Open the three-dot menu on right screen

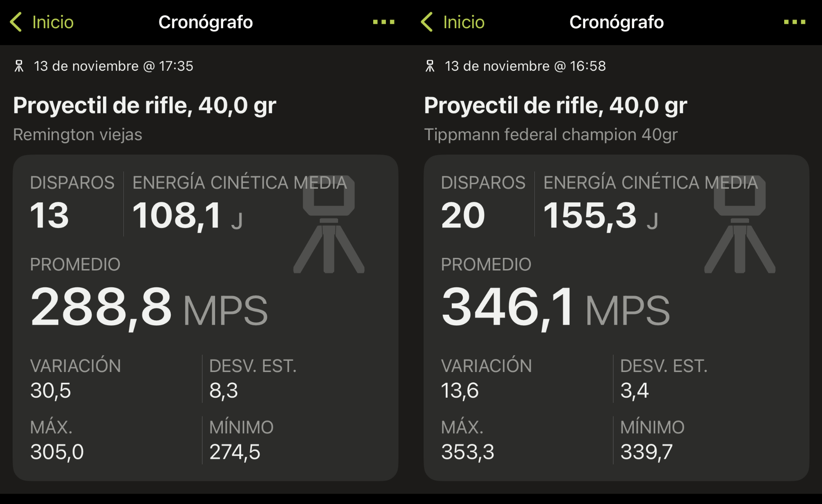[794, 22]
